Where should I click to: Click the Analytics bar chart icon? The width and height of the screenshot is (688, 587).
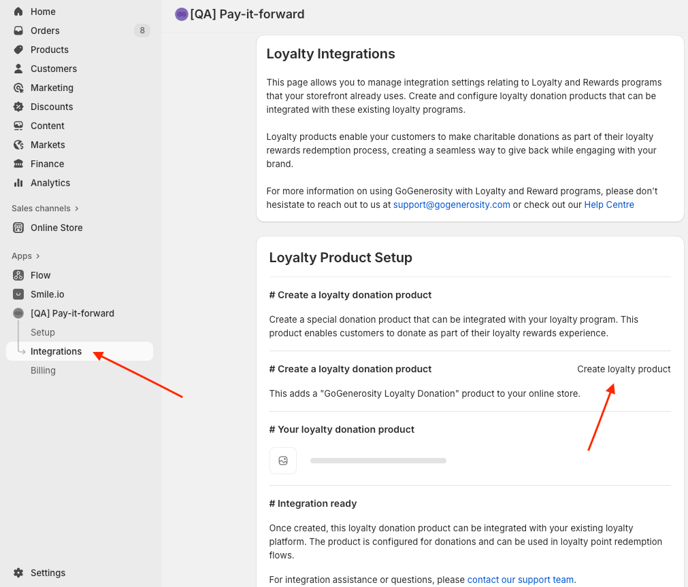point(18,183)
